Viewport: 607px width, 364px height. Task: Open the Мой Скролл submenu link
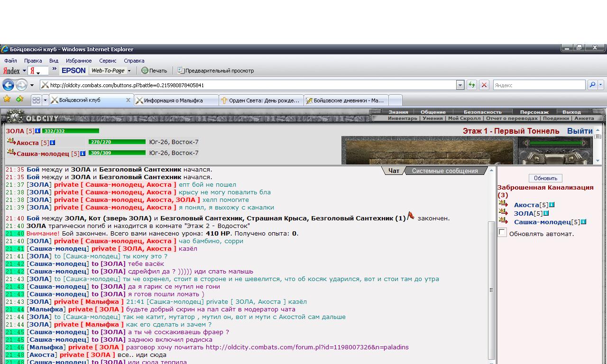pos(464,118)
